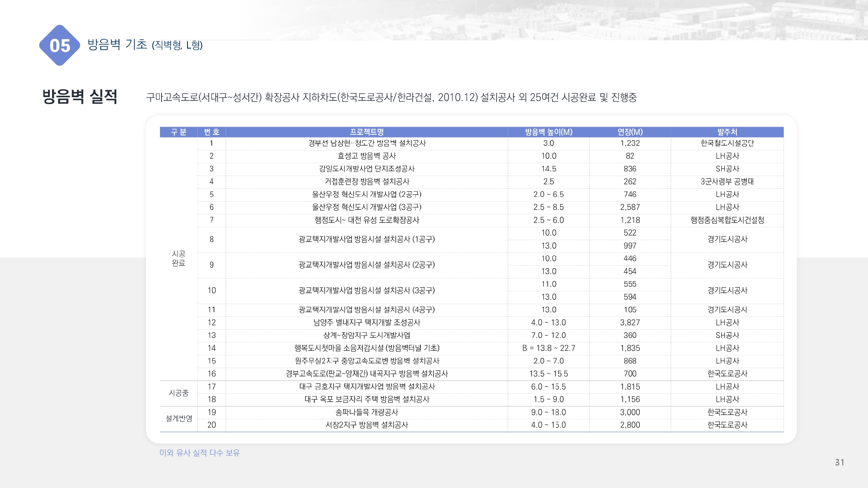Click the 3,827 length value
The width and height of the screenshot is (868, 488).
pyautogui.click(x=630, y=323)
